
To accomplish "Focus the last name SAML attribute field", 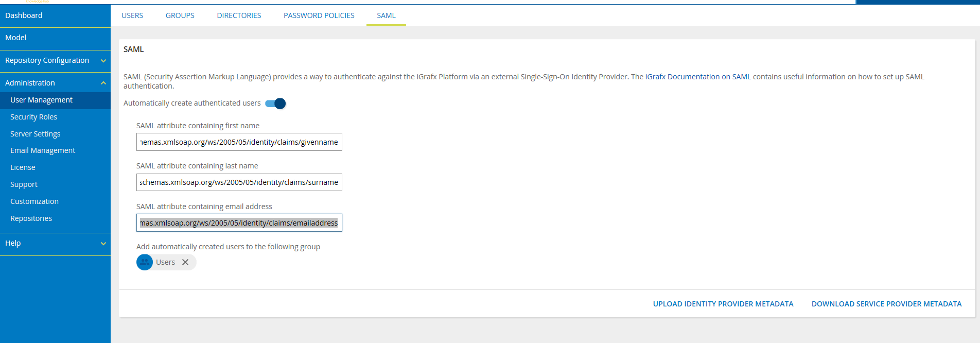I will click(x=239, y=182).
